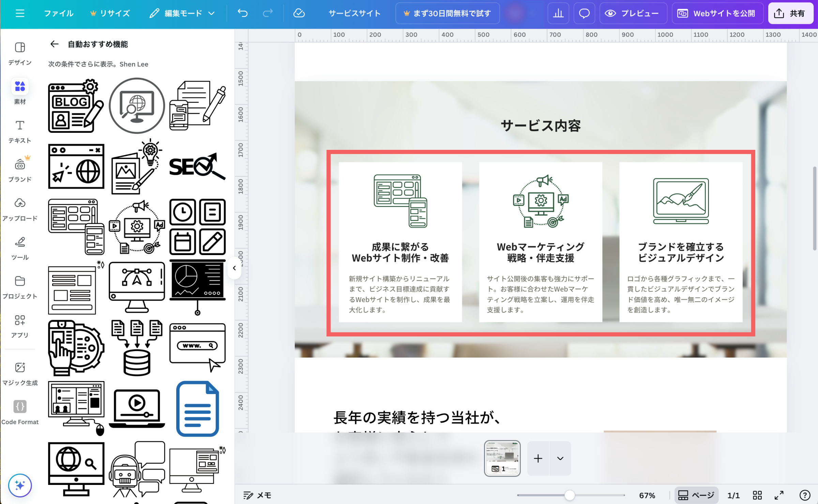Open the アプリ sidebar tab
This screenshot has width=818, height=504.
click(x=20, y=326)
